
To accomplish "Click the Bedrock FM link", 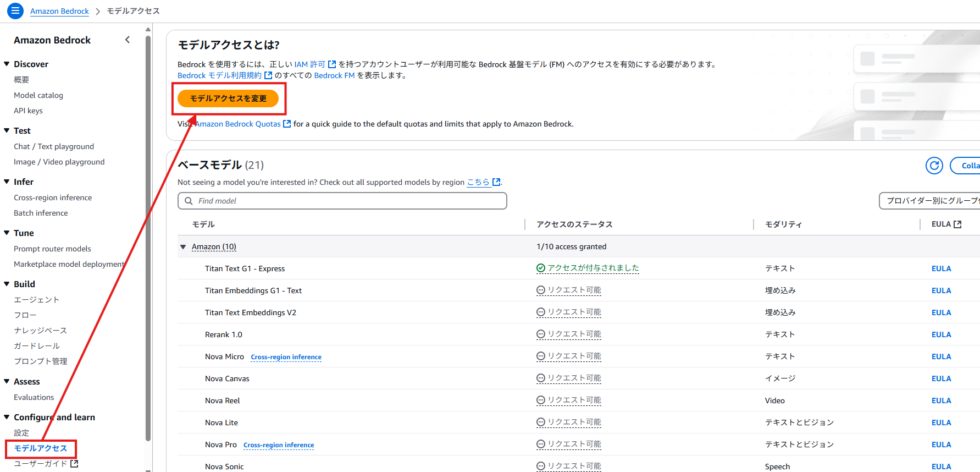I will click(334, 75).
